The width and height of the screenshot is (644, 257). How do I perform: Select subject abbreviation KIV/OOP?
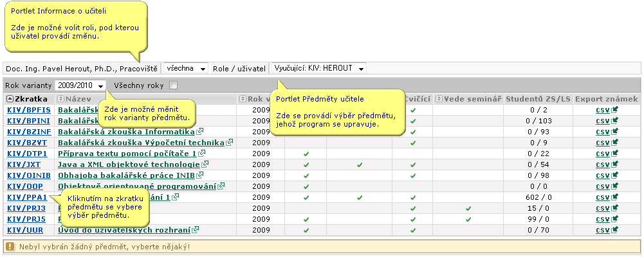[25, 186]
